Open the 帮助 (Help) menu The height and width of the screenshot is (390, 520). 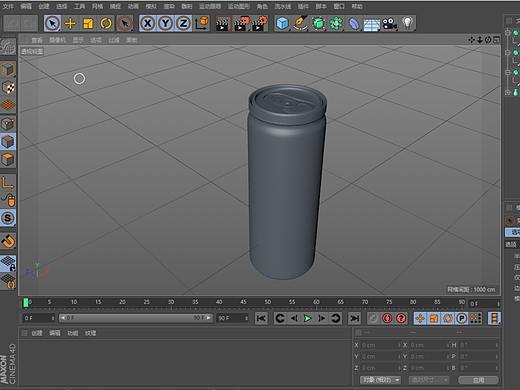click(x=357, y=6)
